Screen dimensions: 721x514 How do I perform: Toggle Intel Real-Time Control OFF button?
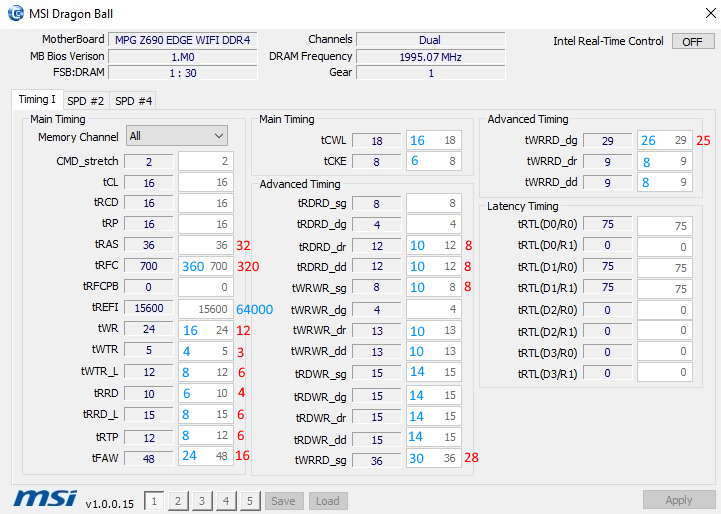tap(693, 41)
